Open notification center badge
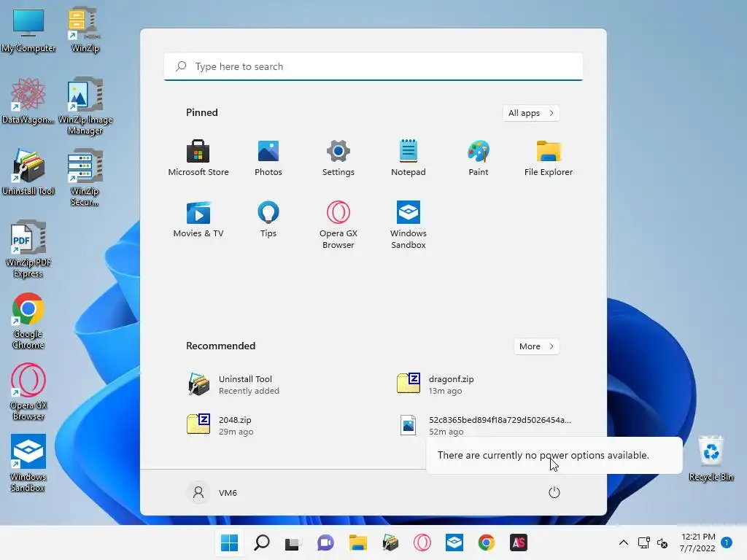 727,542
